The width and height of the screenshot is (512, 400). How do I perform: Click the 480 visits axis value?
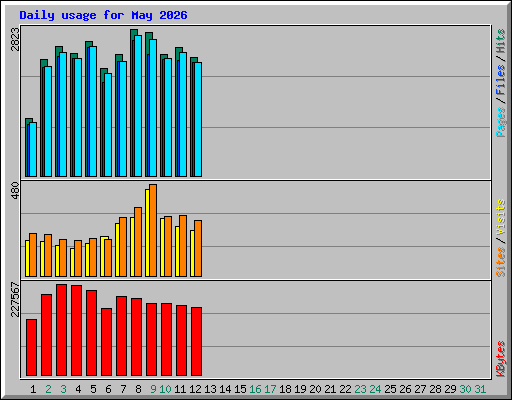tap(15, 191)
